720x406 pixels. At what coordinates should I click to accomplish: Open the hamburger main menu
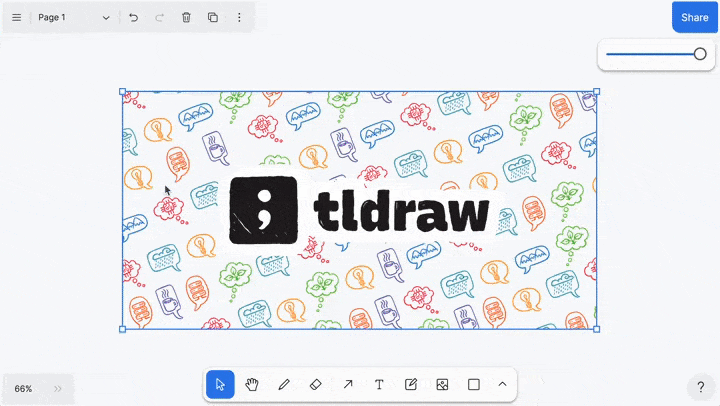[x=16, y=18]
